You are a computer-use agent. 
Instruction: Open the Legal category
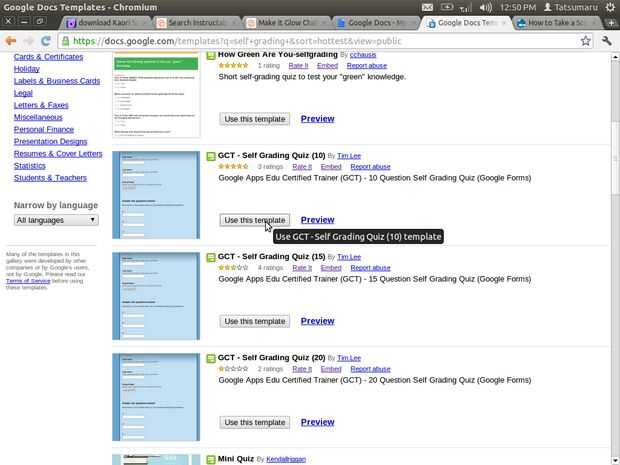[x=23, y=93]
